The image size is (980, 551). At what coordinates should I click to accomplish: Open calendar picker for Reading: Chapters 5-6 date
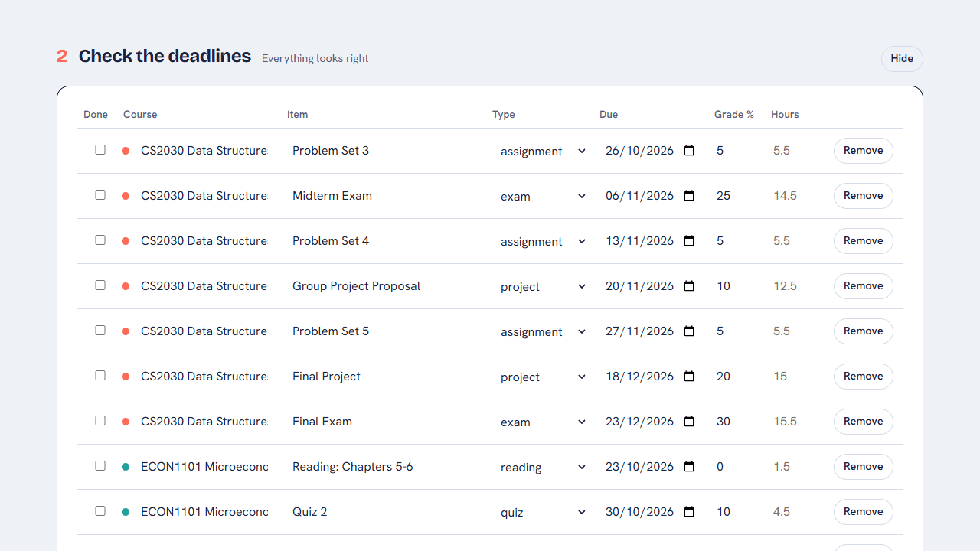tap(689, 467)
